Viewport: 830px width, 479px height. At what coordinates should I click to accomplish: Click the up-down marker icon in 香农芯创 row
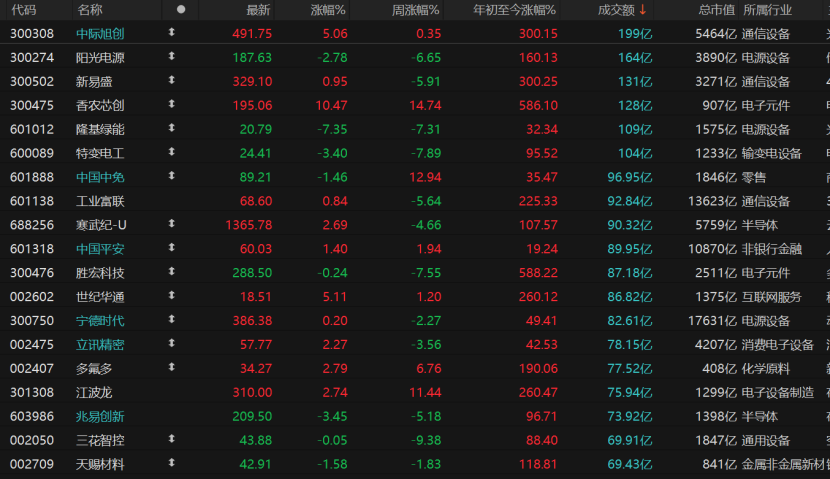pos(172,104)
